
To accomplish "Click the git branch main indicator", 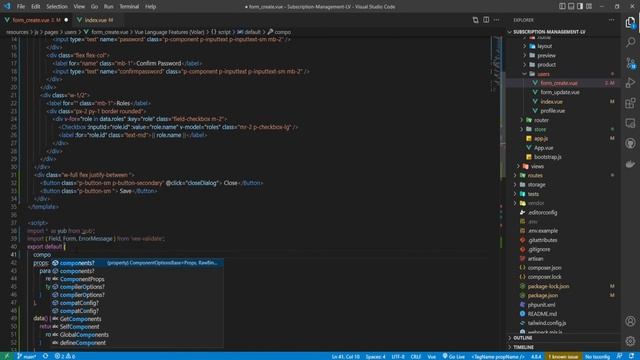I will pyautogui.click(x=26, y=356).
